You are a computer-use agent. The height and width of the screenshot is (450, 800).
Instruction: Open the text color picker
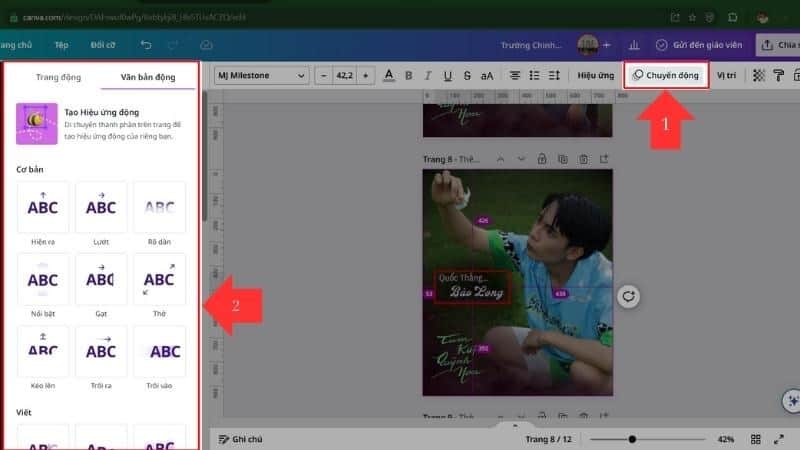point(389,75)
